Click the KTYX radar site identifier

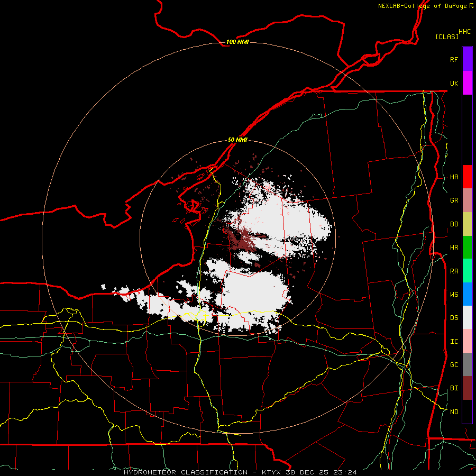tap(272, 472)
